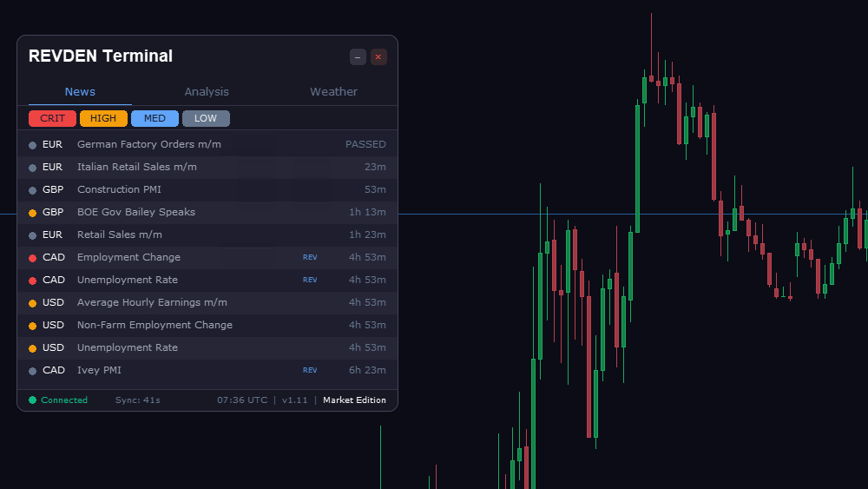Select USD Unemployment Rate event
Viewport: 868px width, 489px height.
(x=207, y=347)
